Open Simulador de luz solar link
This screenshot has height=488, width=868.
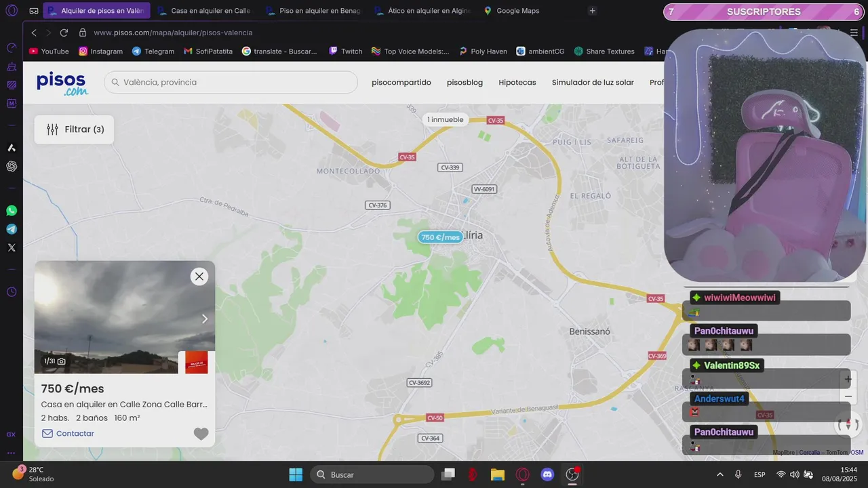pos(593,83)
